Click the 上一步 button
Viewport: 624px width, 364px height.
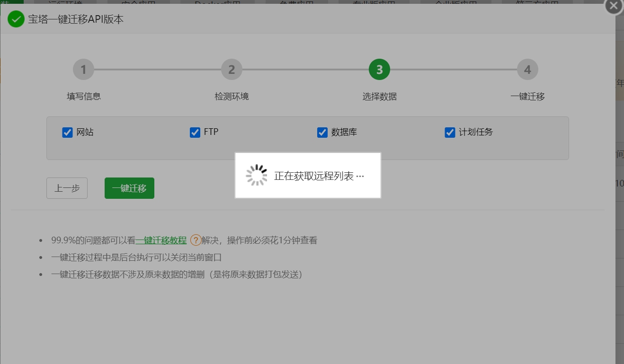click(x=67, y=188)
